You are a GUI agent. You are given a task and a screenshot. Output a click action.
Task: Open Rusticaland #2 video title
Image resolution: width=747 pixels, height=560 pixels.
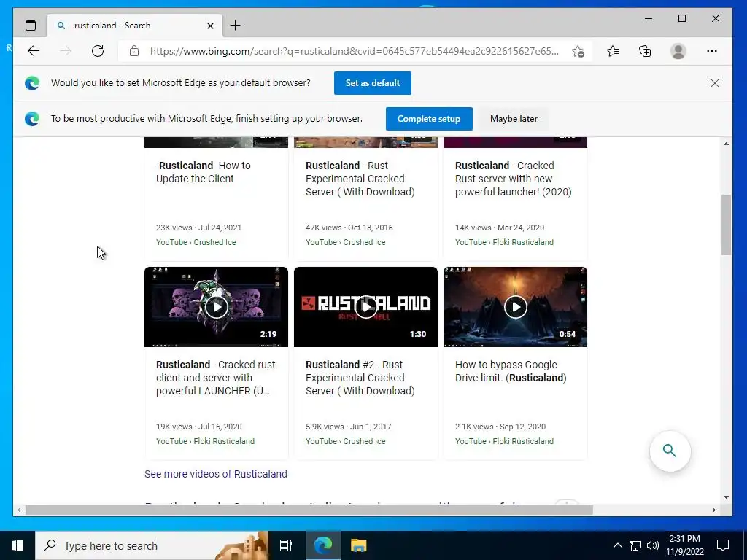click(x=360, y=378)
